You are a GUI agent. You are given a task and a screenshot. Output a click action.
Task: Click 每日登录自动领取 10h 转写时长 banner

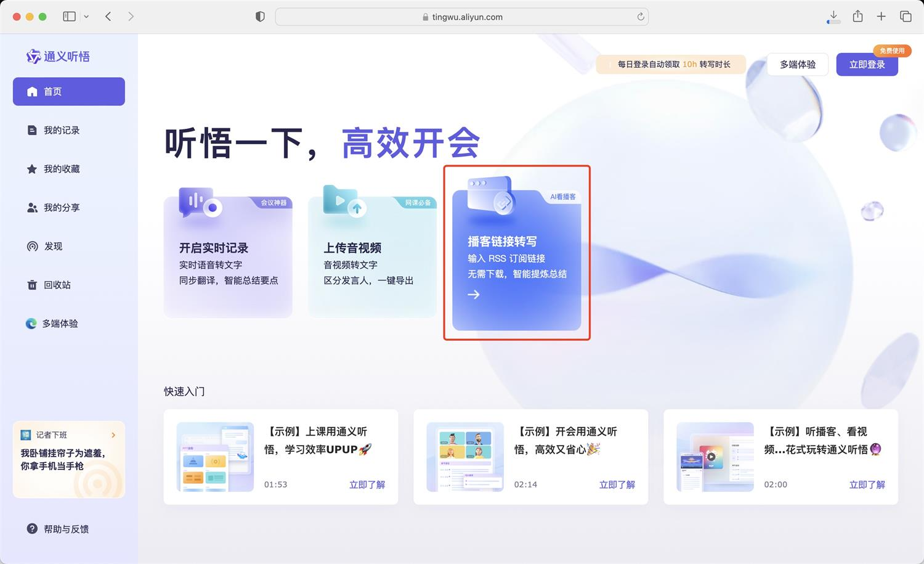pyautogui.click(x=671, y=64)
